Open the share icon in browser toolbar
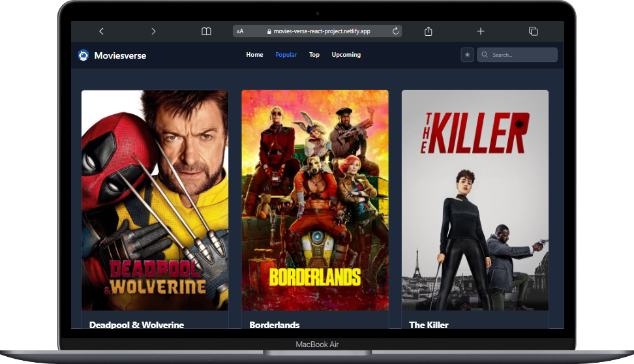Image resolution: width=634 pixels, height=364 pixels. tap(428, 31)
